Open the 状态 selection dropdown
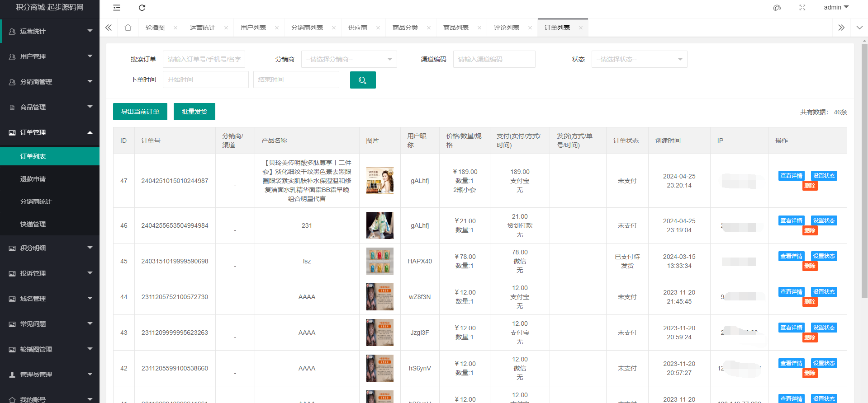 [639, 59]
